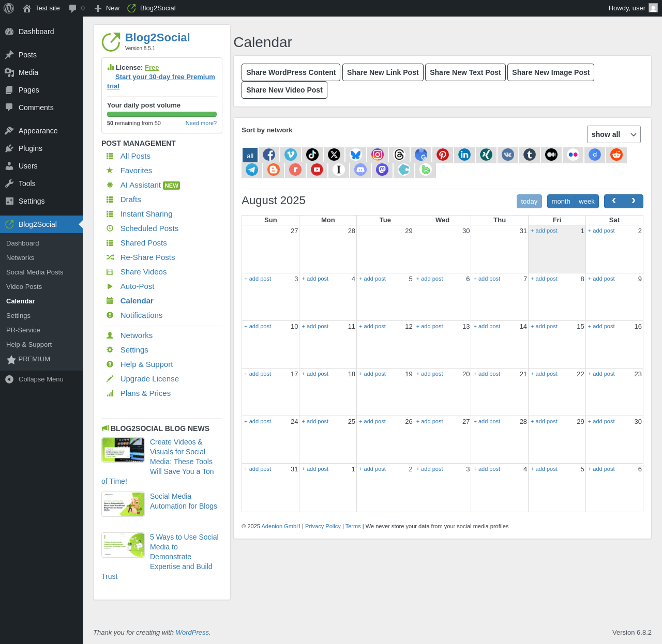This screenshot has width=662, height=644.
Task: Filter calendar by Discord network icon
Action: coord(360,170)
